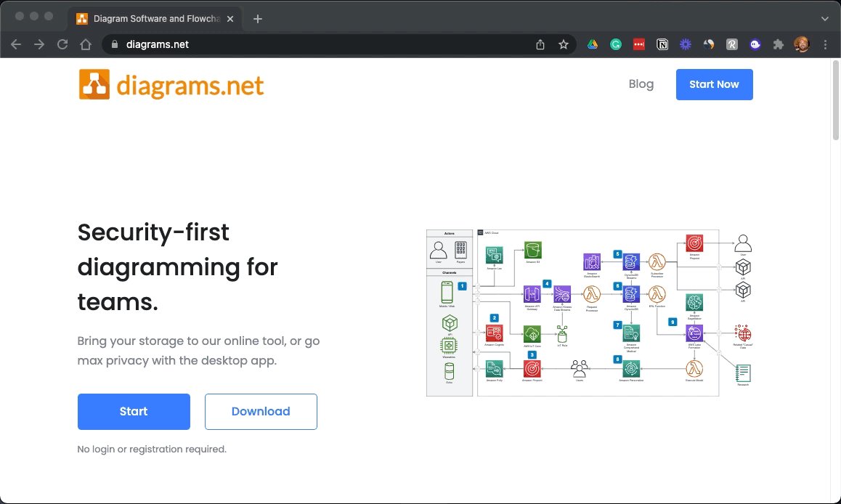Close the Diagram Software tab
This screenshot has width=841, height=504.
[x=230, y=19]
